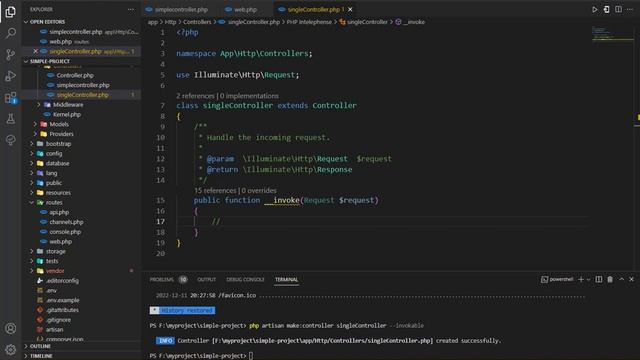This screenshot has width=640, height=360.
Task: Click 'Controllers' in the breadcrumb path
Action: point(197,22)
